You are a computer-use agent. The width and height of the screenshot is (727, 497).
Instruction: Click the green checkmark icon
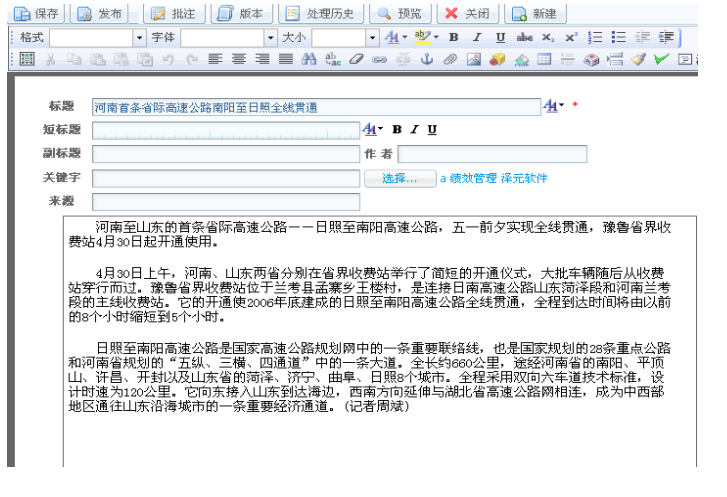pyautogui.click(x=662, y=59)
